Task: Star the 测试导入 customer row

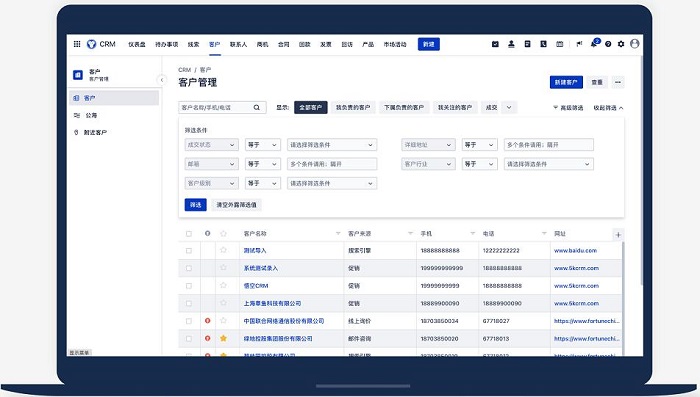Action: (x=223, y=250)
